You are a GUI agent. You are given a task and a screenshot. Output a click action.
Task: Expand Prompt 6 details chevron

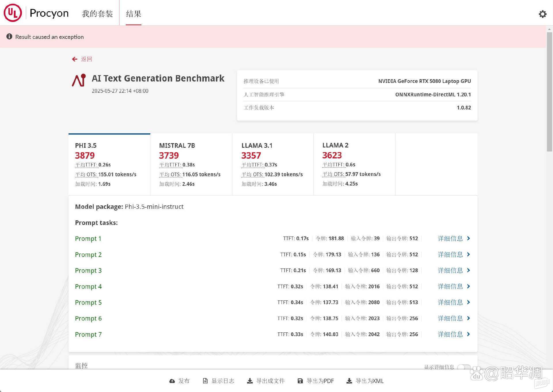tap(469, 318)
